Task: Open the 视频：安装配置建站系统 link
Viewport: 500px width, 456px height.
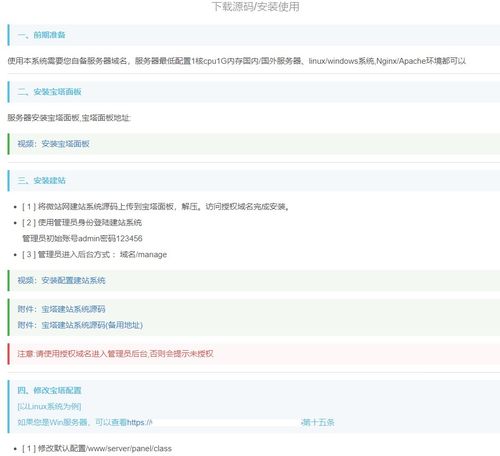Action: pyautogui.click(x=61, y=280)
